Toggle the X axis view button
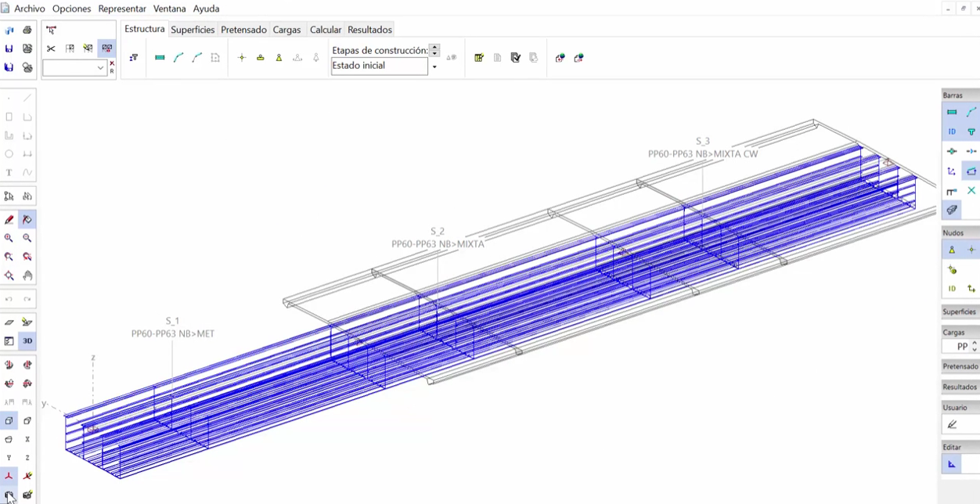The width and height of the screenshot is (980, 504). click(27, 439)
